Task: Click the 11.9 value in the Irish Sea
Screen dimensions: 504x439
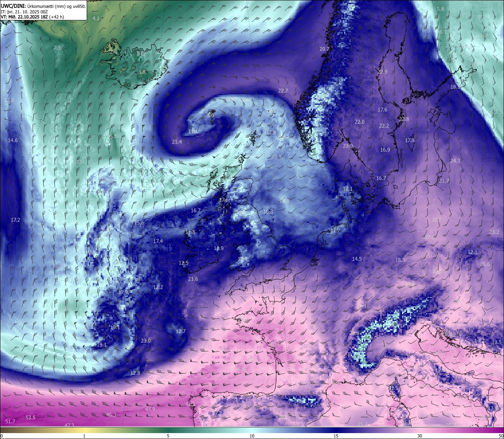Action: click(x=219, y=248)
